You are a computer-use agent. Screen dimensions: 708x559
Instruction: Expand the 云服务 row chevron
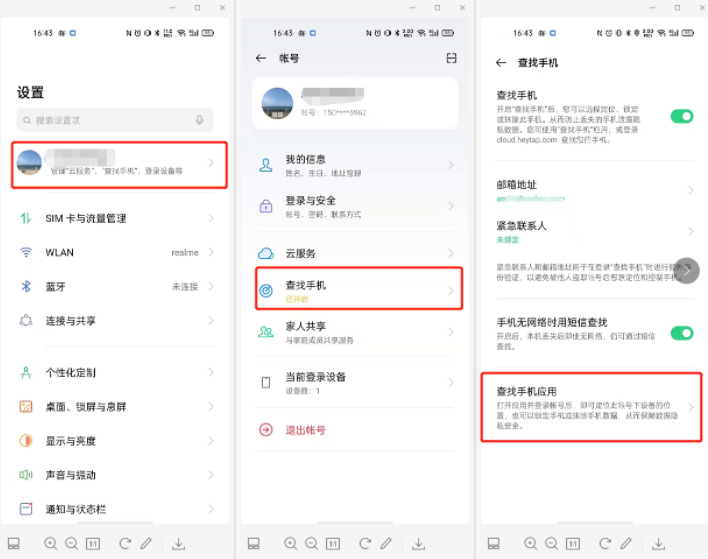pyautogui.click(x=451, y=253)
